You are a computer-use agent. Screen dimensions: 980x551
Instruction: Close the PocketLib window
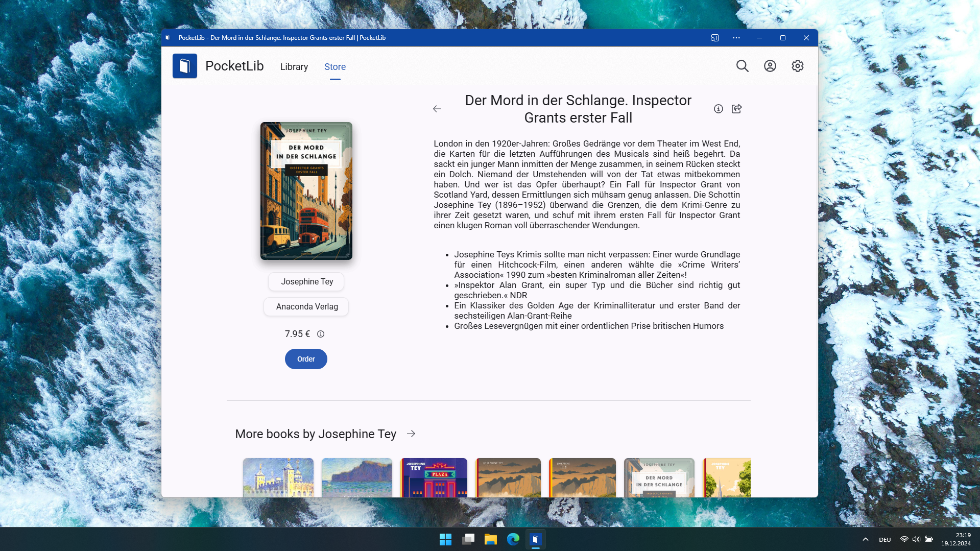[x=806, y=38]
